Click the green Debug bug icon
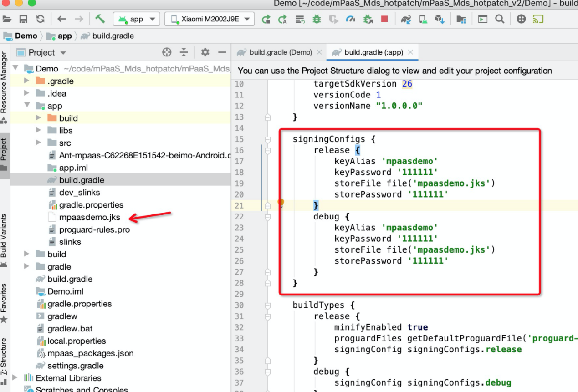 tap(317, 19)
